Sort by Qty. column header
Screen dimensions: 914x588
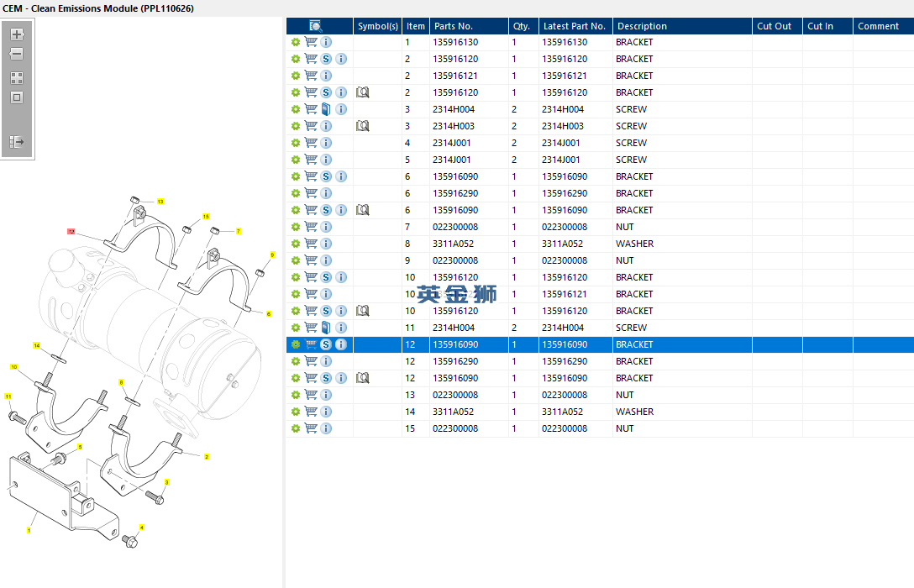[523, 26]
